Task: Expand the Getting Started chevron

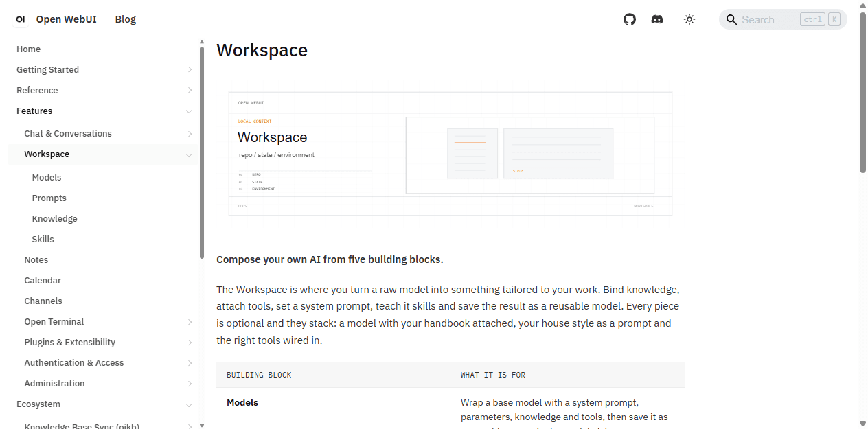Action: click(x=190, y=70)
